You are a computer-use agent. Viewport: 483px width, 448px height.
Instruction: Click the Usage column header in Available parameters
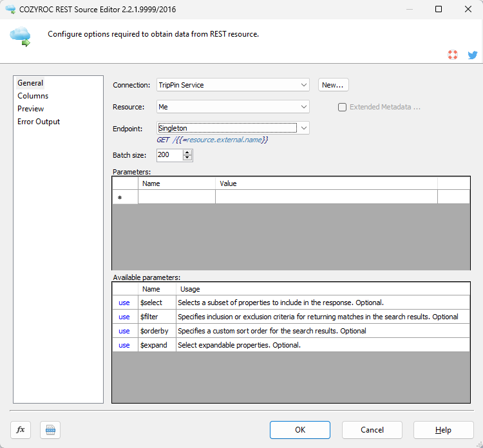click(323, 289)
